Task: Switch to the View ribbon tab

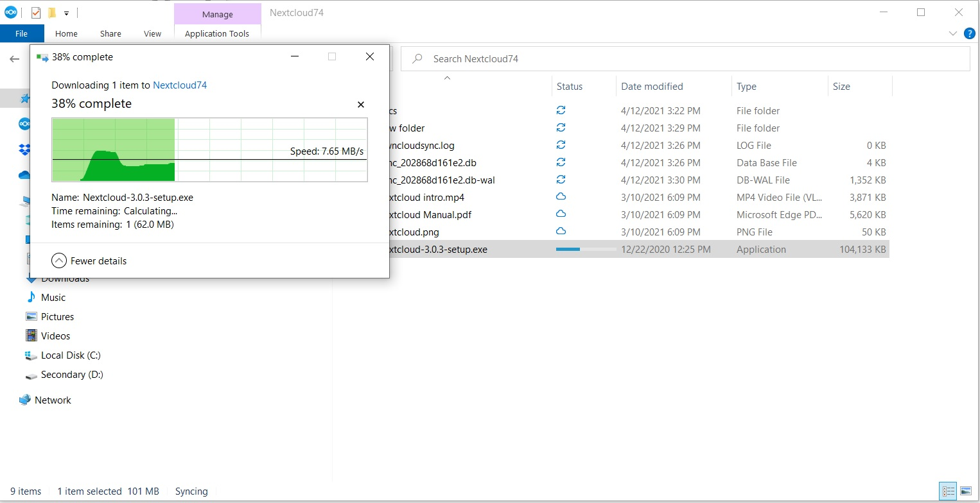Action: click(x=152, y=34)
